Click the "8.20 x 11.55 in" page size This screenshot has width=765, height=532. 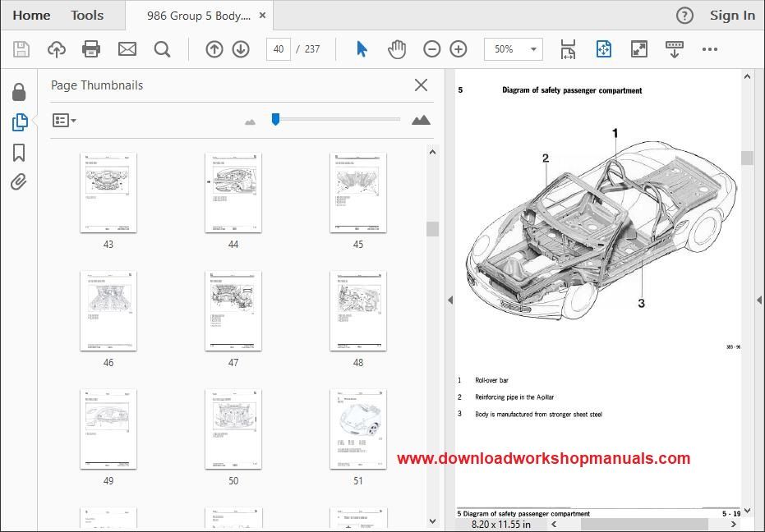point(501,525)
